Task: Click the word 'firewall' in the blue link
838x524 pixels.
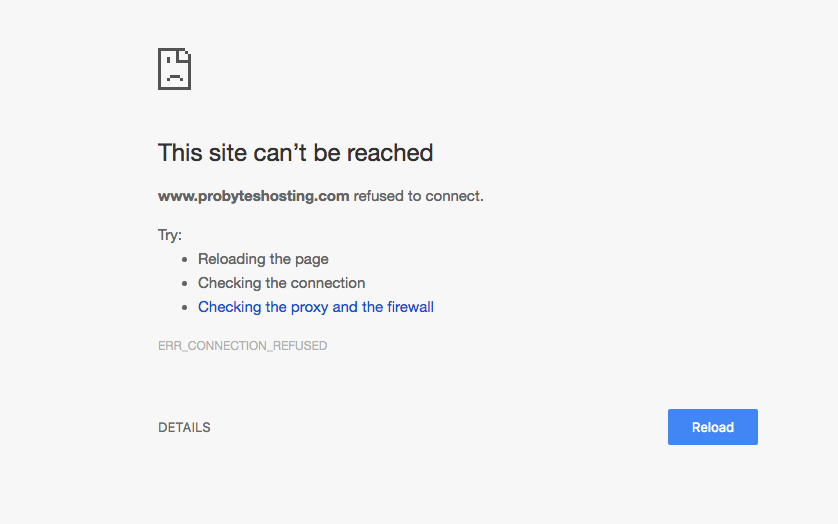Action: 410,307
